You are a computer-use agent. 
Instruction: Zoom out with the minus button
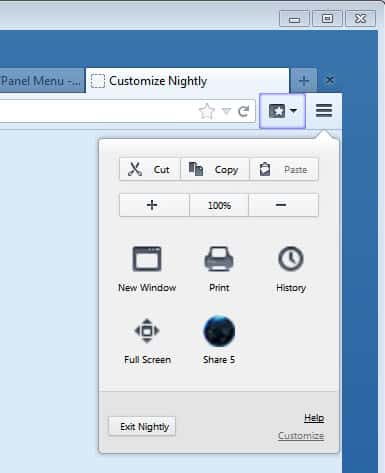tap(284, 205)
